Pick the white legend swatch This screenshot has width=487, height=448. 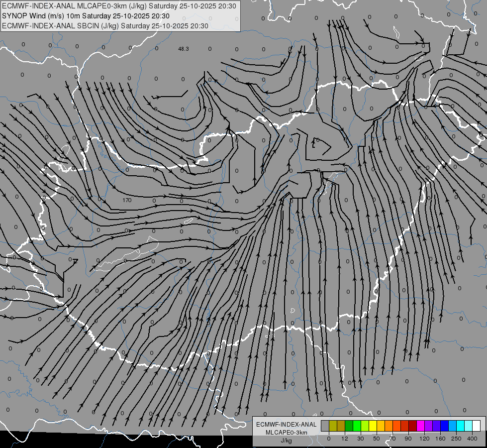click(477, 426)
